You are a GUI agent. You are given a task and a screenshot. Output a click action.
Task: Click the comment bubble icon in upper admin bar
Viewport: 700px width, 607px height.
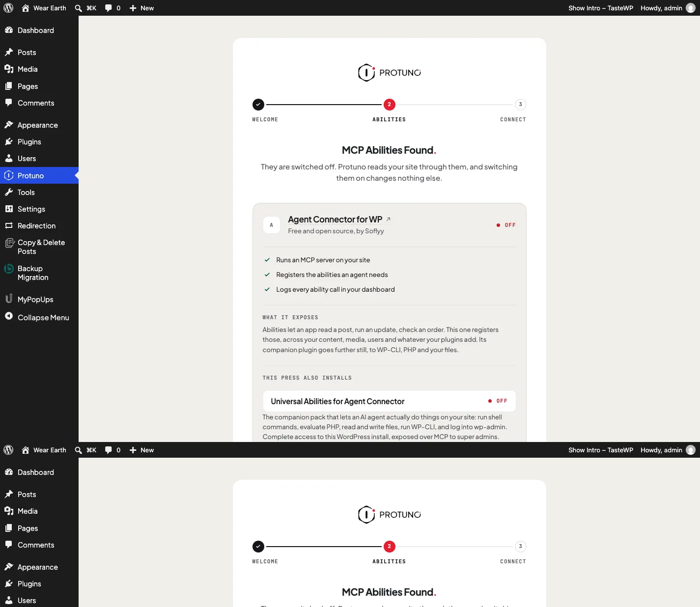click(109, 8)
